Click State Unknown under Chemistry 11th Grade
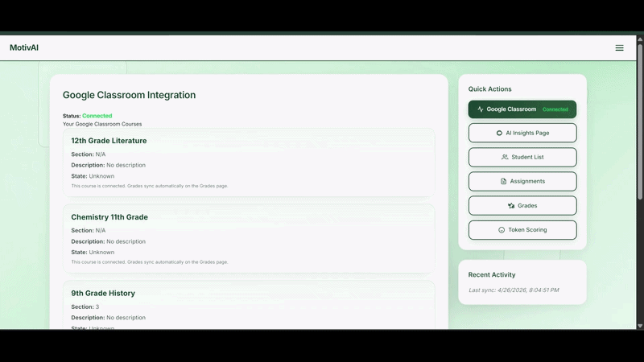Viewport: 644px width, 362px height. (x=93, y=253)
